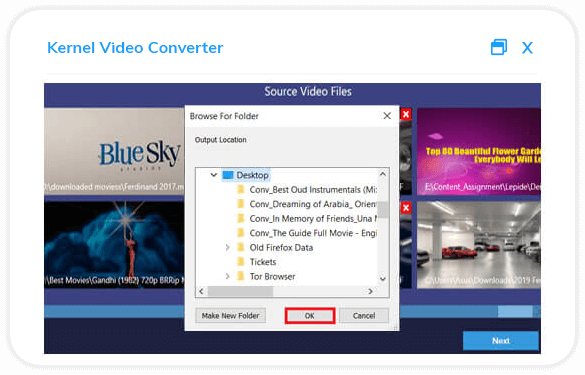Click the Kernel Video Converter title
The height and width of the screenshot is (375, 585).
135,48
